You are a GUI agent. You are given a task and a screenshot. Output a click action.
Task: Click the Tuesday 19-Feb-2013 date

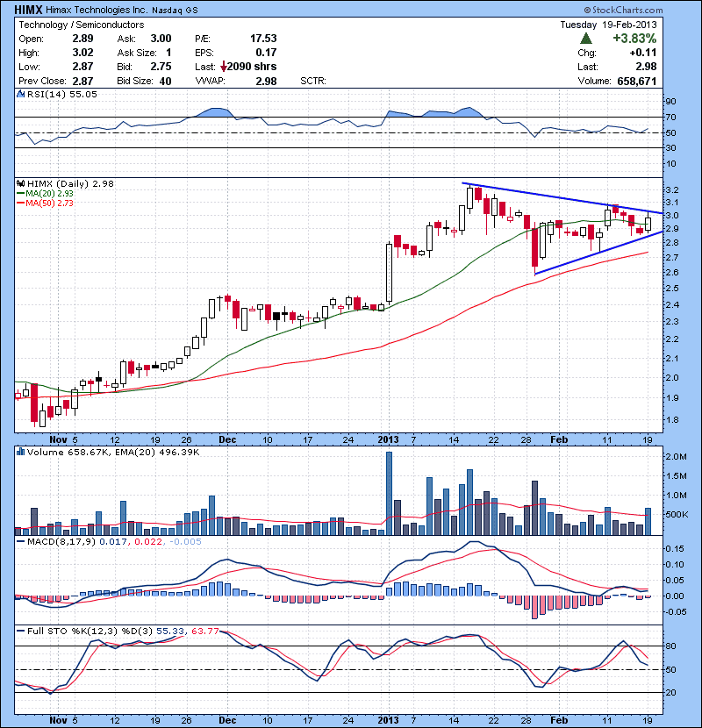coord(609,25)
